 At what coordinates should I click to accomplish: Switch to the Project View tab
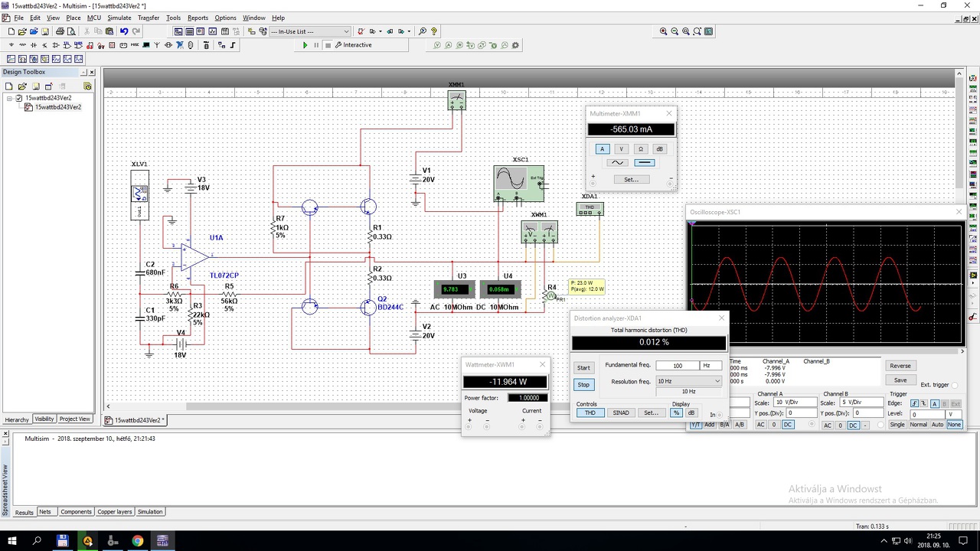[75, 419]
